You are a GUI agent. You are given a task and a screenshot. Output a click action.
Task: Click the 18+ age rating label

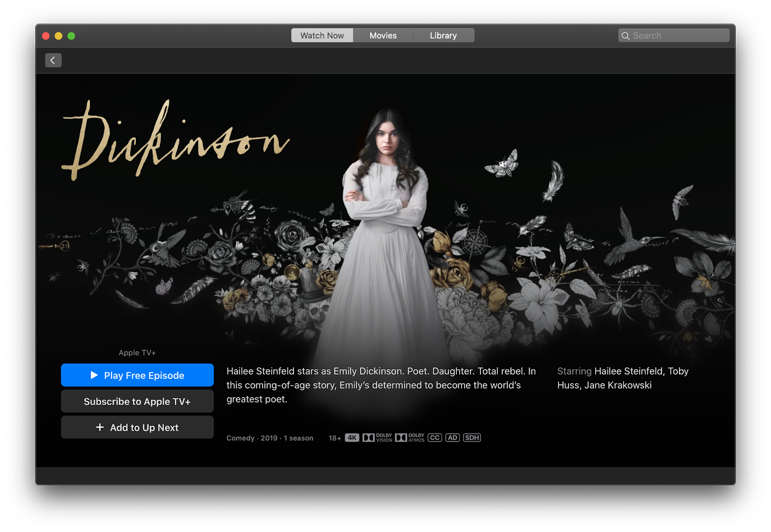(x=334, y=438)
